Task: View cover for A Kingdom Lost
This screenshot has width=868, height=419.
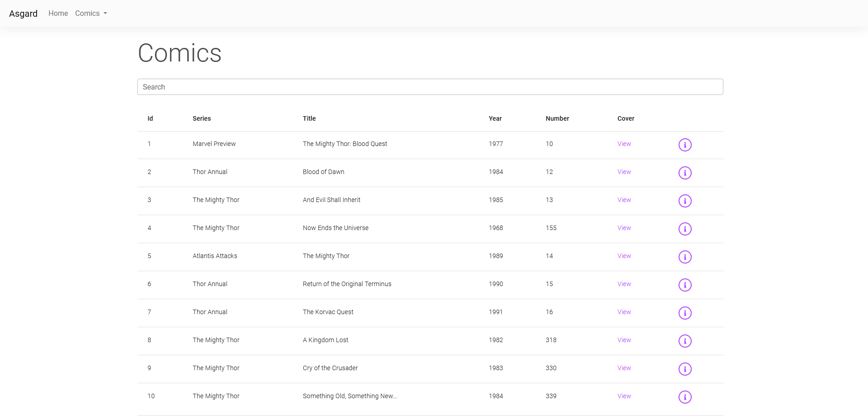Action: pyautogui.click(x=624, y=340)
